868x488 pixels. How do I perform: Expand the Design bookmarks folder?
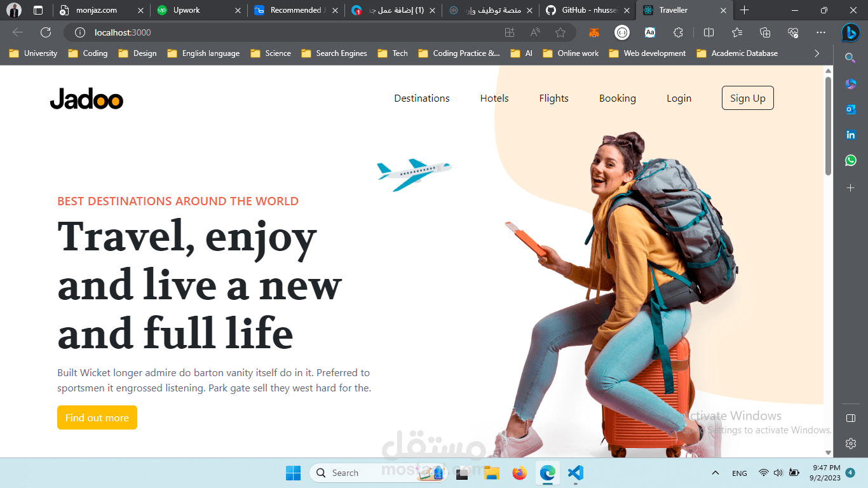pos(137,53)
